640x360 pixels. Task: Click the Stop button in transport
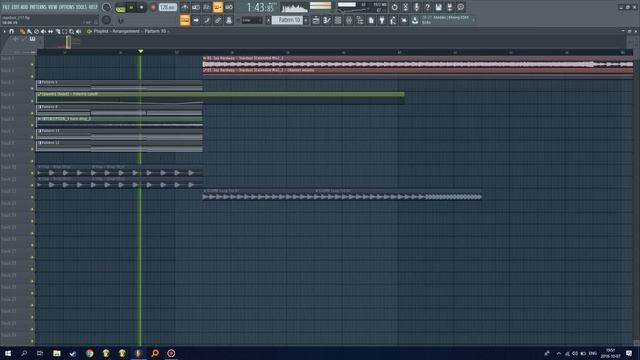[142, 7]
